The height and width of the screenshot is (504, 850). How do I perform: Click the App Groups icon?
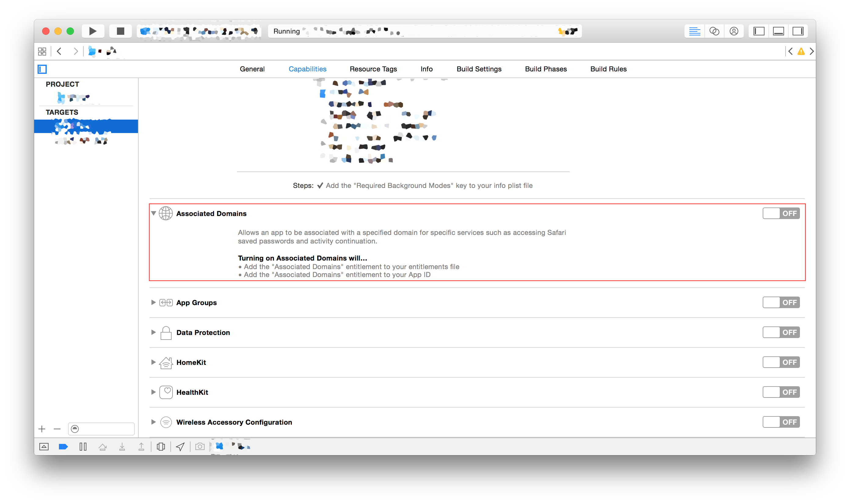(x=166, y=302)
